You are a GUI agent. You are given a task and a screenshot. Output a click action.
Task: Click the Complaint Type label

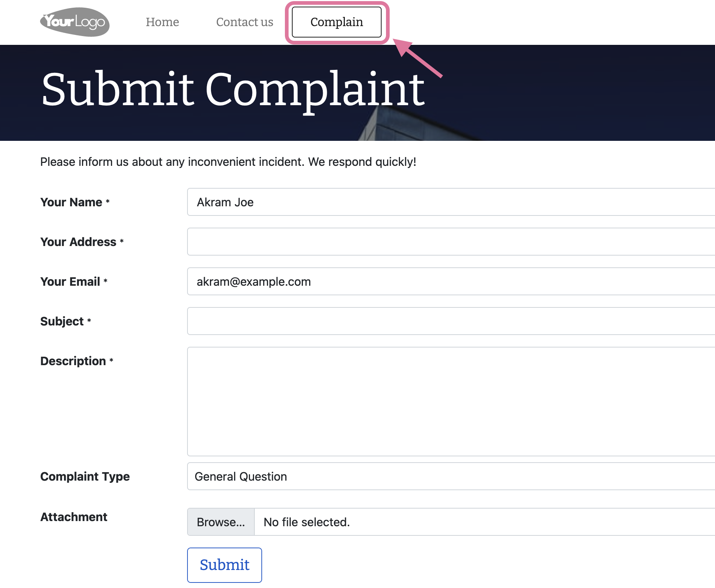click(85, 477)
